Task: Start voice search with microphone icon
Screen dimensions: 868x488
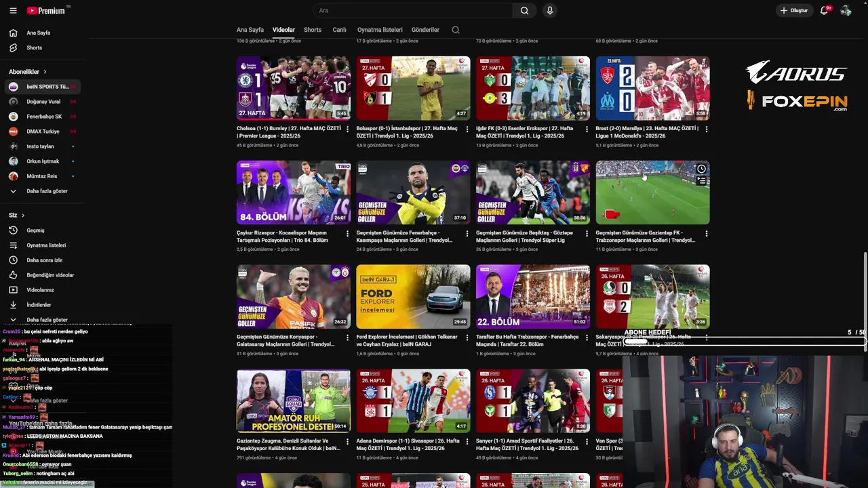Action: tap(550, 10)
